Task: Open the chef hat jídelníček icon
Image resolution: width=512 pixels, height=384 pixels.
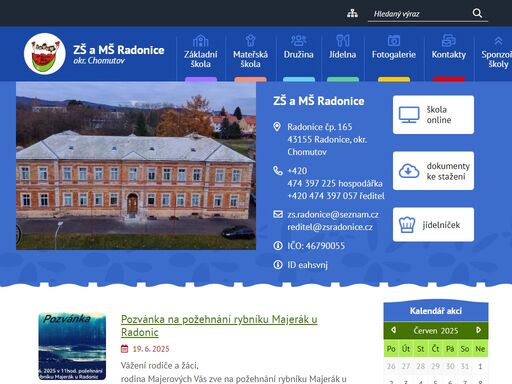Action: coord(407,225)
